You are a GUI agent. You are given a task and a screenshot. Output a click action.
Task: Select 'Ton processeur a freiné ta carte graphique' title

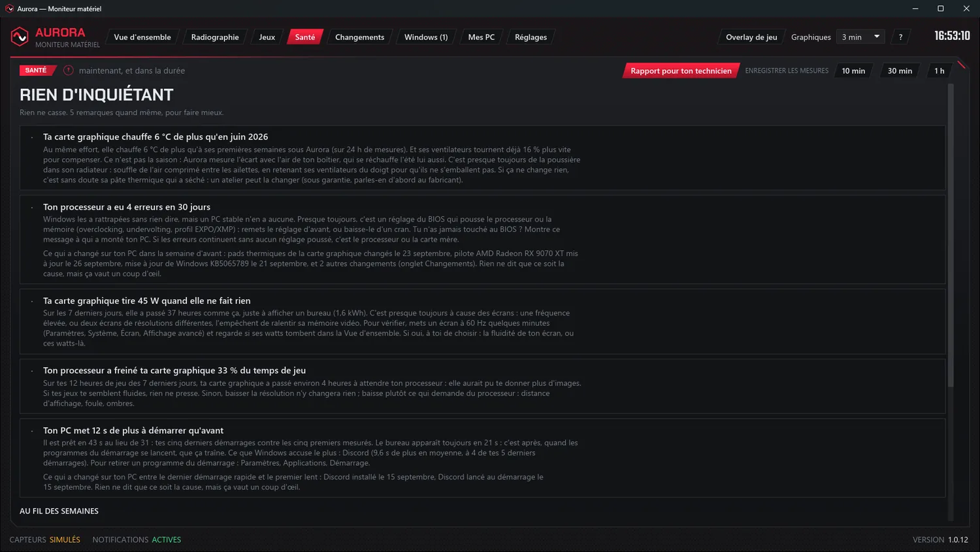pyautogui.click(x=174, y=370)
